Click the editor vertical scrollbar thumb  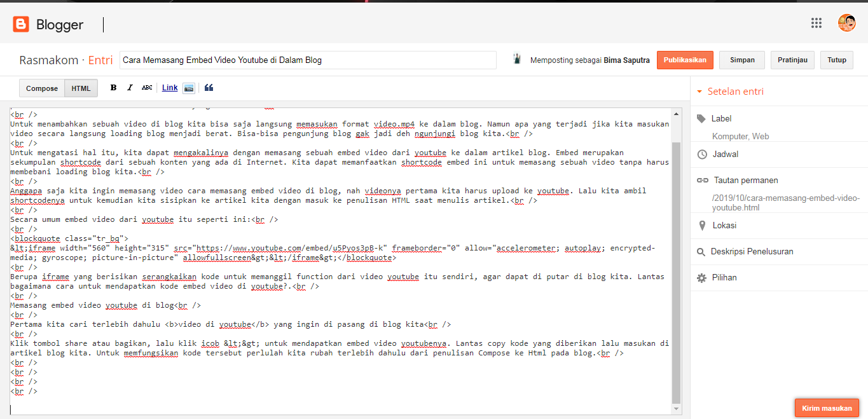[x=676, y=272]
